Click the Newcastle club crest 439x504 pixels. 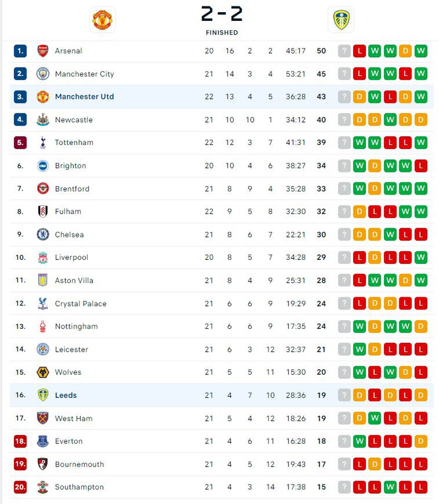coord(43,120)
